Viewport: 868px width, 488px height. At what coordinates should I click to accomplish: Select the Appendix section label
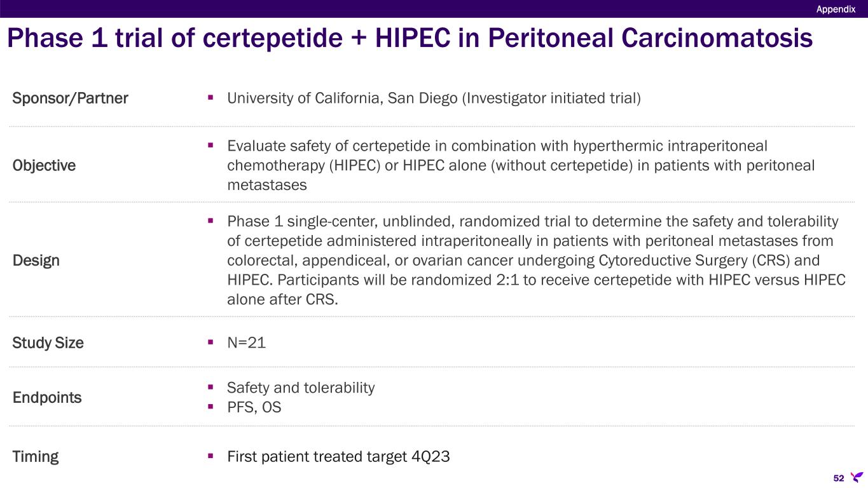[x=836, y=8]
